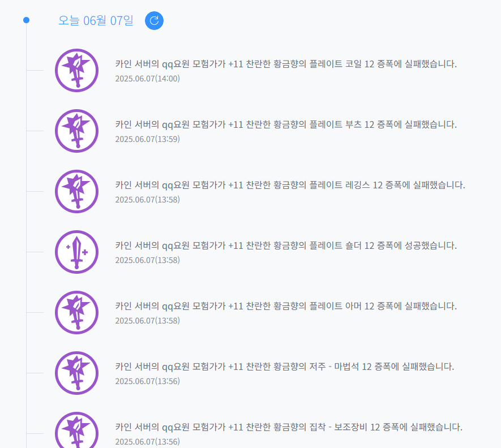501x448 pixels.
Task: Click the broken sword icon for 플레이트 아머
Action: (x=76, y=312)
